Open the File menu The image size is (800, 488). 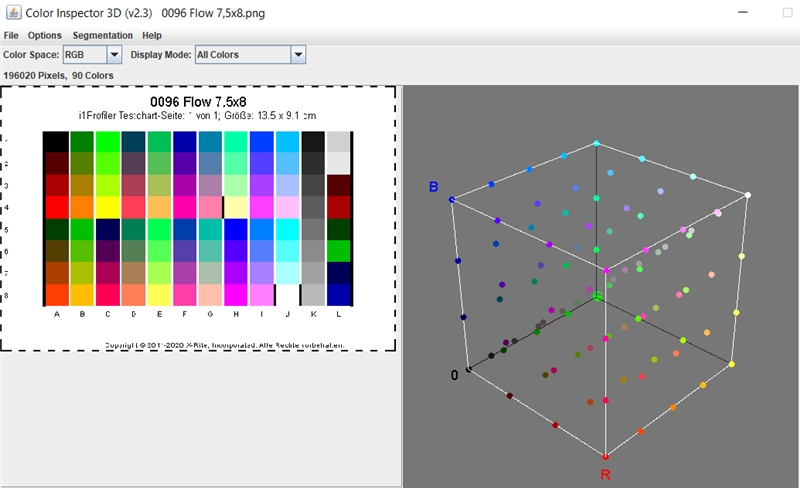click(x=11, y=35)
